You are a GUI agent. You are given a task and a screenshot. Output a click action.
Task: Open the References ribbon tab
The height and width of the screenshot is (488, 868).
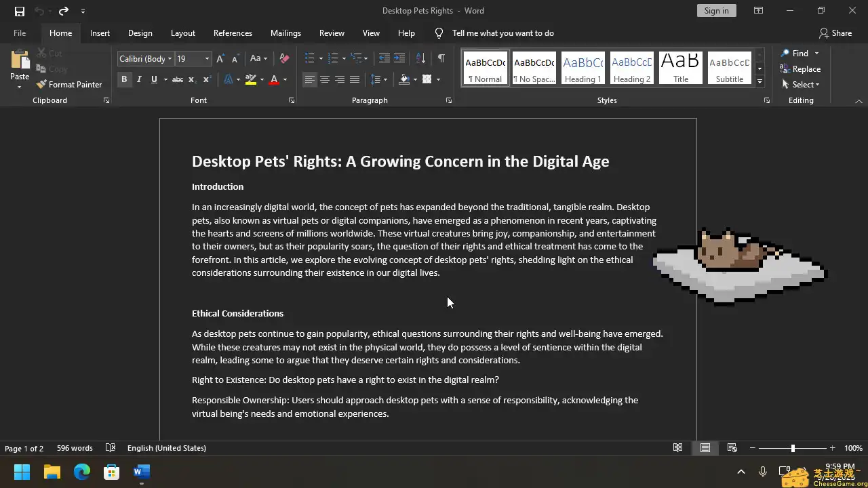pyautogui.click(x=233, y=33)
